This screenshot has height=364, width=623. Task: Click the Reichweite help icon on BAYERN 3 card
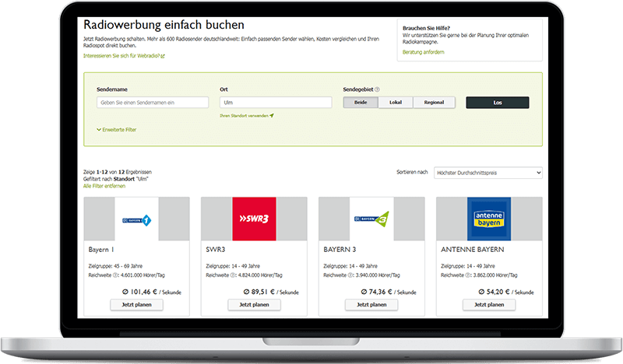click(350, 275)
